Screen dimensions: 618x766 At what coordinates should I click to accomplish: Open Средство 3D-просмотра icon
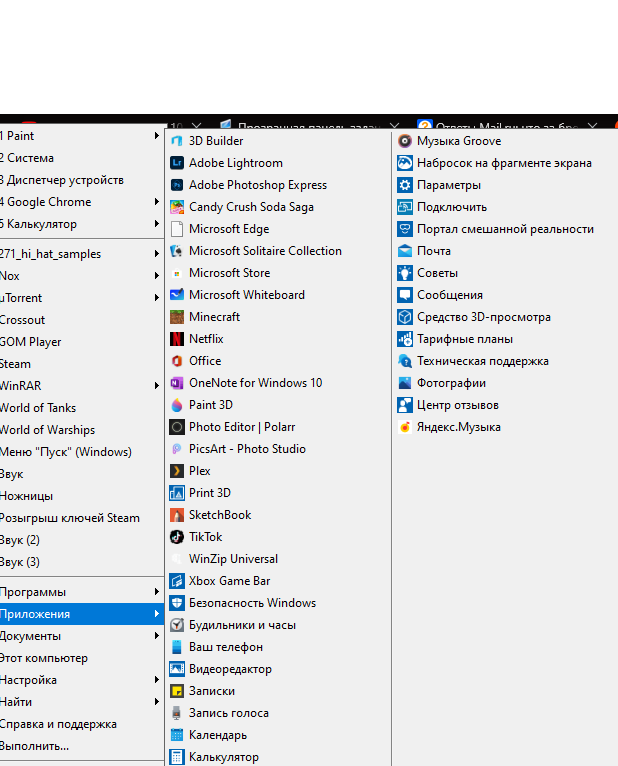(x=405, y=317)
